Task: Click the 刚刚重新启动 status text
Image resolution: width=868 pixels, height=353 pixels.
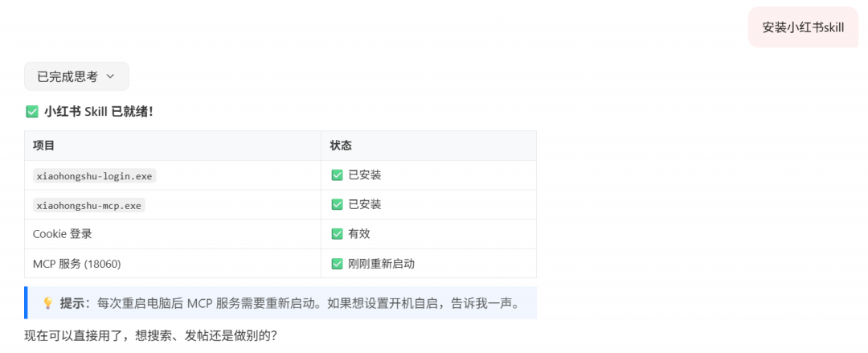Action: coord(381,264)
